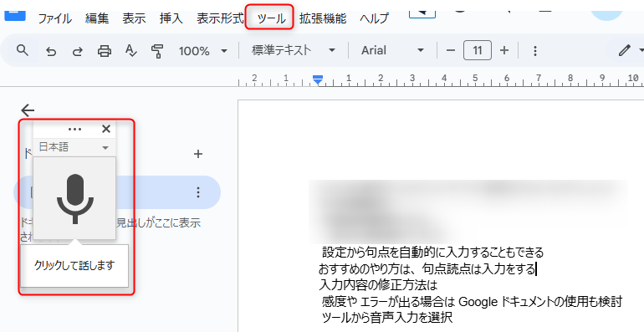Image resolution: width=644 pixels, height=332 pixels.
Task: Open the 表示 menu
Action: 134,18
